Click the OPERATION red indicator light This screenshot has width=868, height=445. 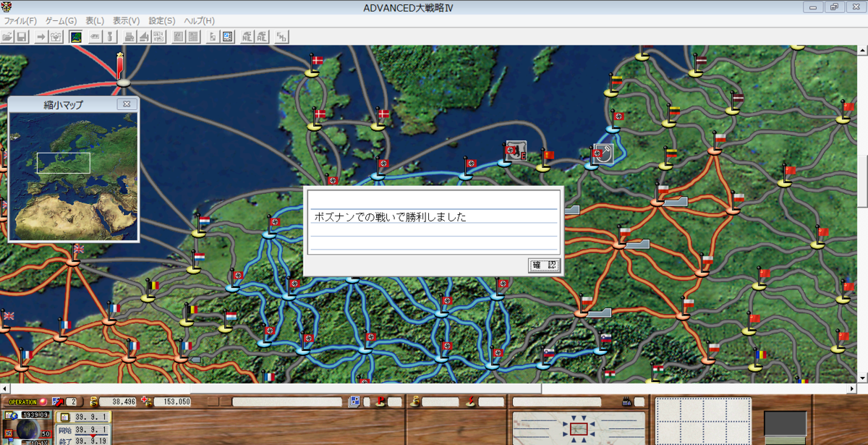[43, 402]
